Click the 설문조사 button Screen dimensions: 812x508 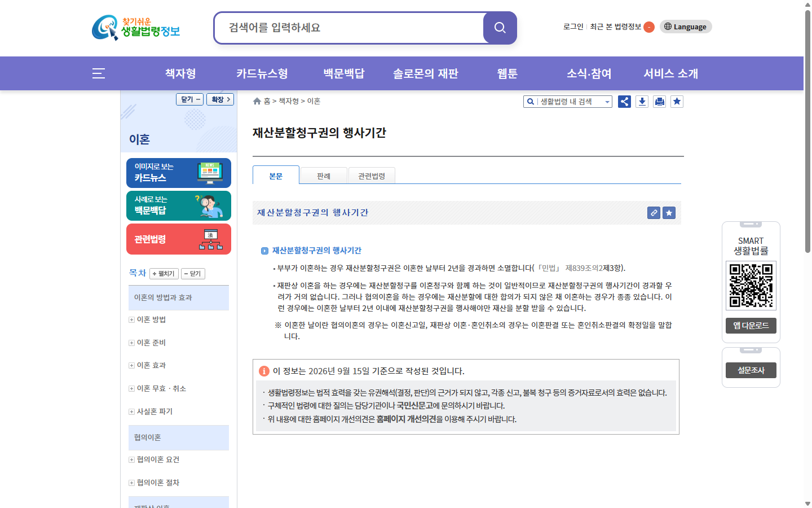pyautogui.click(x=751, y=370)
